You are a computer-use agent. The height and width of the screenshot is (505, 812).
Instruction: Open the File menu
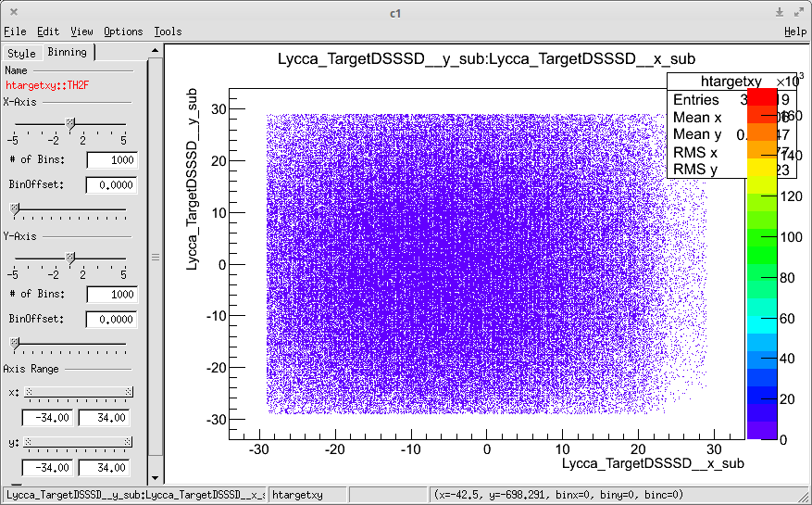click(15, 32)
